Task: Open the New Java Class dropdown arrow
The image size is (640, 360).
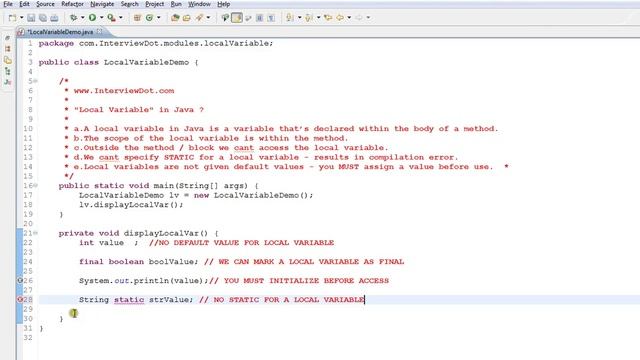Action: (x=159, y=18)
